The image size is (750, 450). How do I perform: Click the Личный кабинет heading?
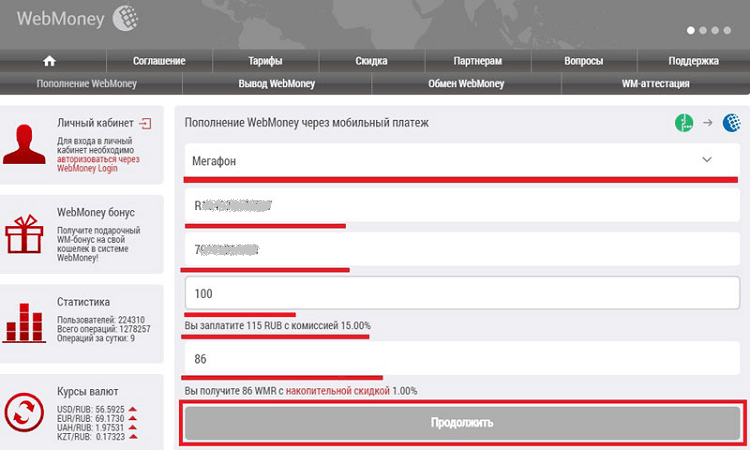click(95, 123)
